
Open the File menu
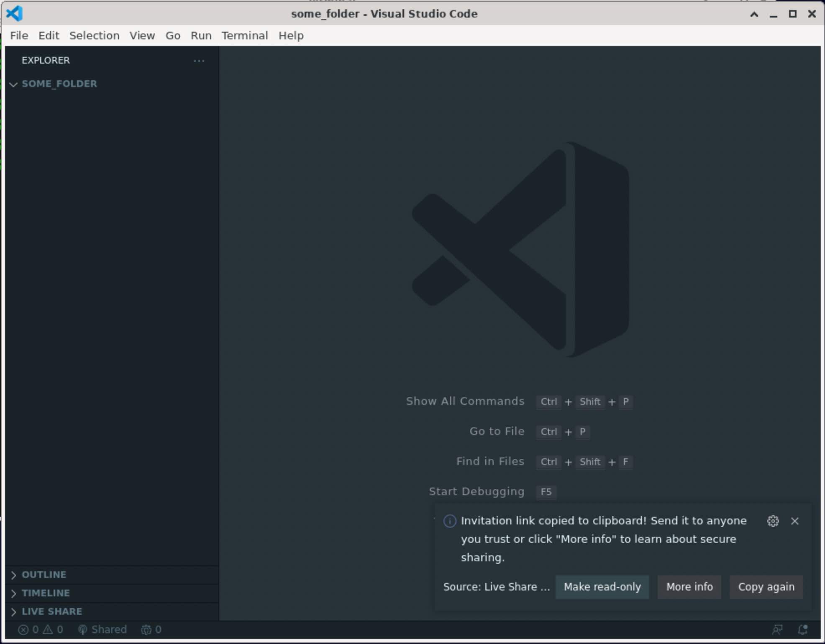coord(19,36)
